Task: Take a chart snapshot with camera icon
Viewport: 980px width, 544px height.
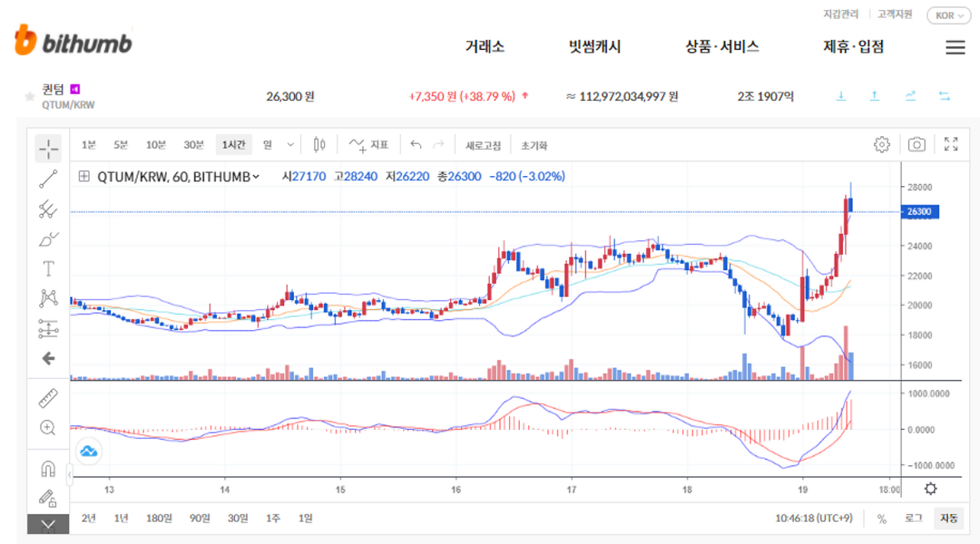Action: 916,144
